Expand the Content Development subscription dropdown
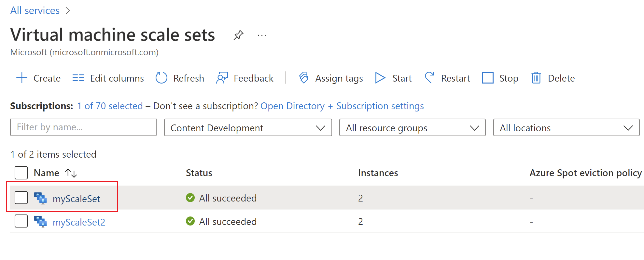 [x=248, y=128]
